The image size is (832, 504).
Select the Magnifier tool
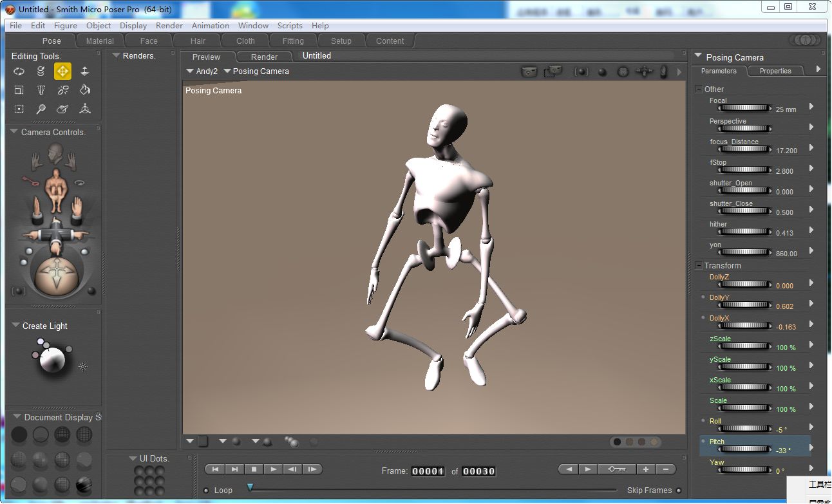pos(41,109)
